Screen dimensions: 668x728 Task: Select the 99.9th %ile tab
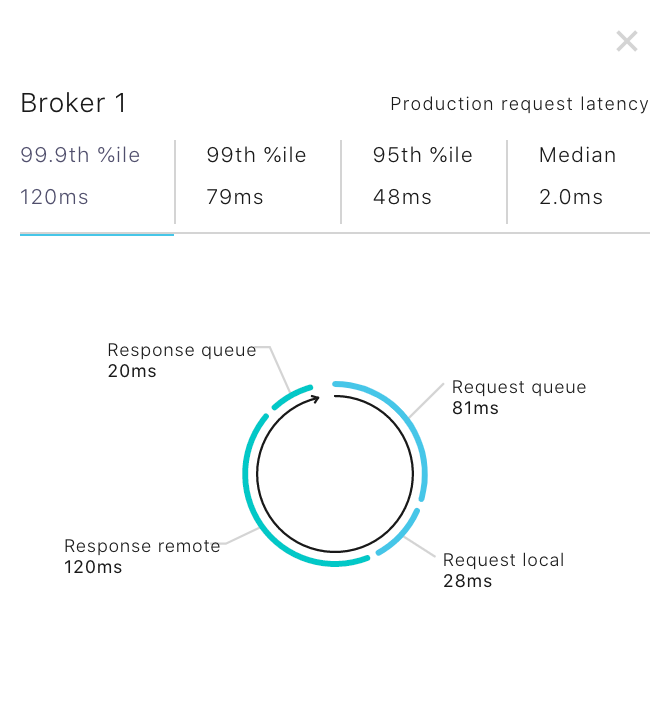tap(81, 175)
